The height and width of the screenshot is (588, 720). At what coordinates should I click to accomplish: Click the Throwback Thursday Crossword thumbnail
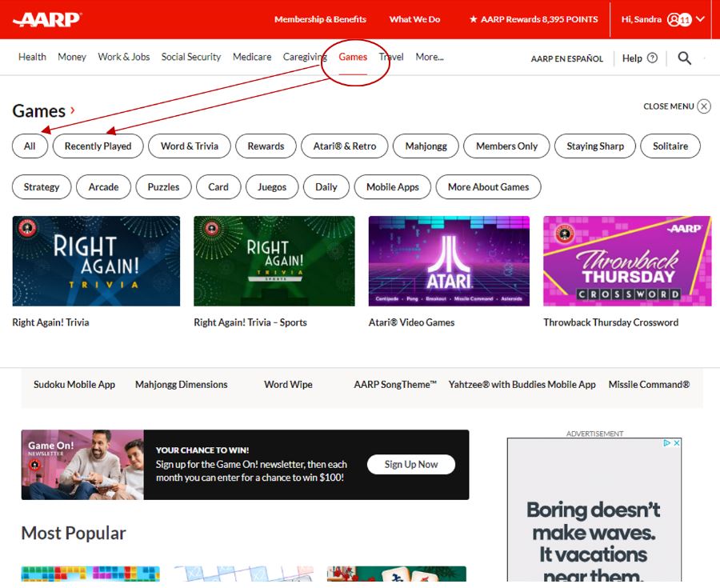627,260
